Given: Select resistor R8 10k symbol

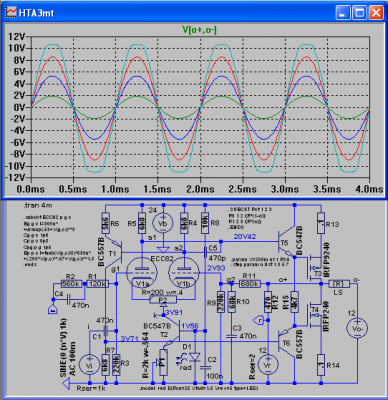Looking at the screenshot, I should click(205, 223).
